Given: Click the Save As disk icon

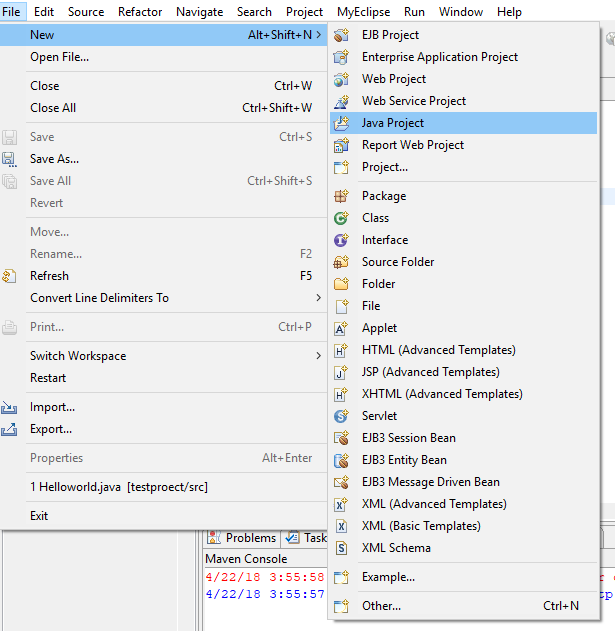Looking at the screenshot, I should pyautogui.click(x=9, y=159).
